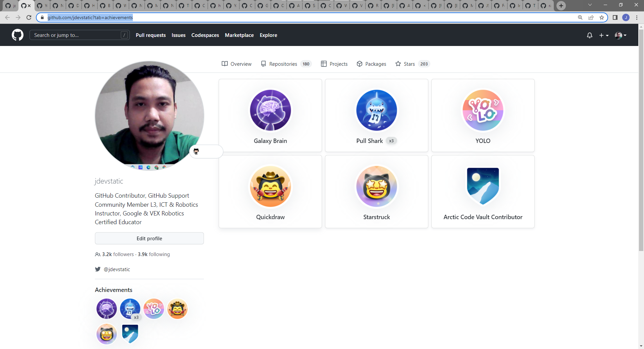Open Issues in the header

coord(178,35)
